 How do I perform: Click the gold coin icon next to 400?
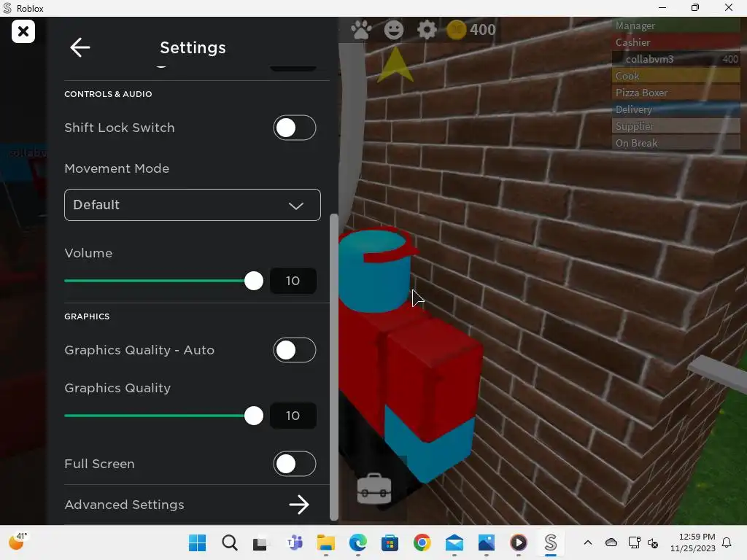pyautogui.click(x=456, y=30)
